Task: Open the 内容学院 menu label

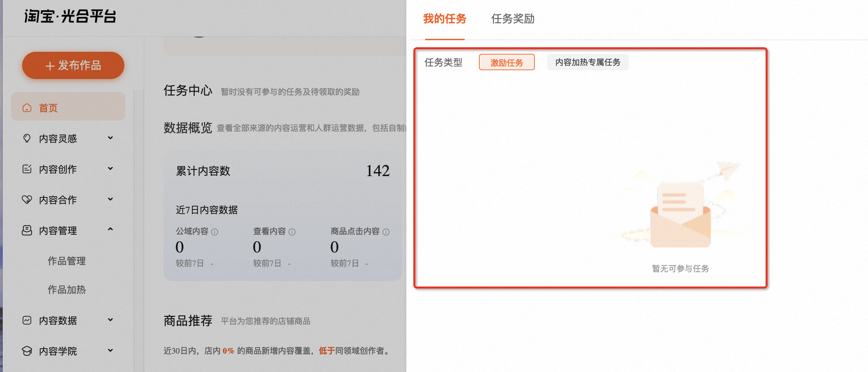Action: (58, 351)
